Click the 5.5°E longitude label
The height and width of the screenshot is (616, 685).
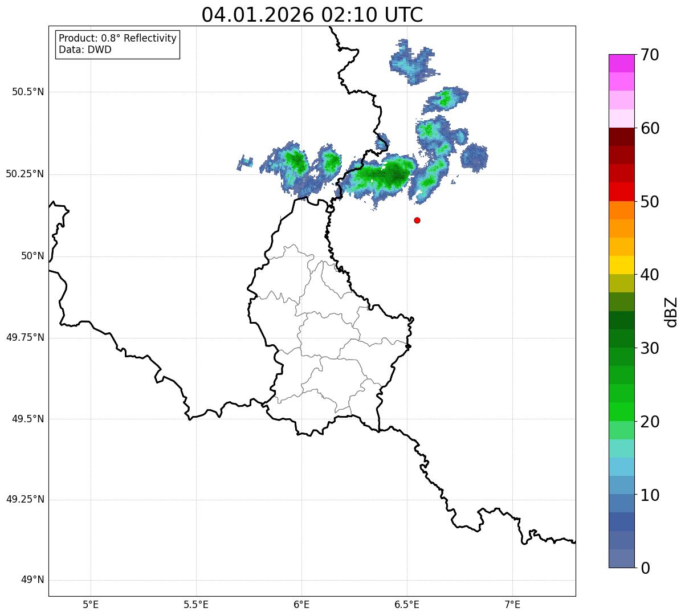click(x=196, y=604)
